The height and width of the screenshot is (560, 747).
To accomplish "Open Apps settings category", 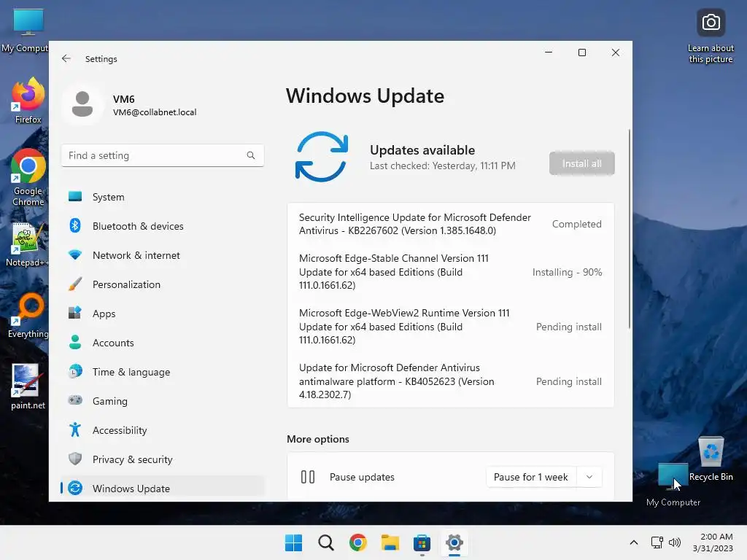I will (x=162, y=314).
